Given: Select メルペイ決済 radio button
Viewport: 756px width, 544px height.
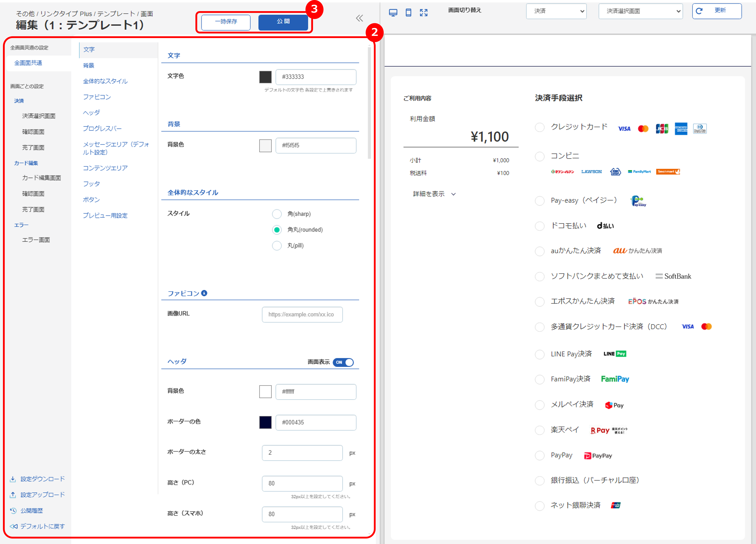Looking at the screenshot, I should (x=539, y=405).
